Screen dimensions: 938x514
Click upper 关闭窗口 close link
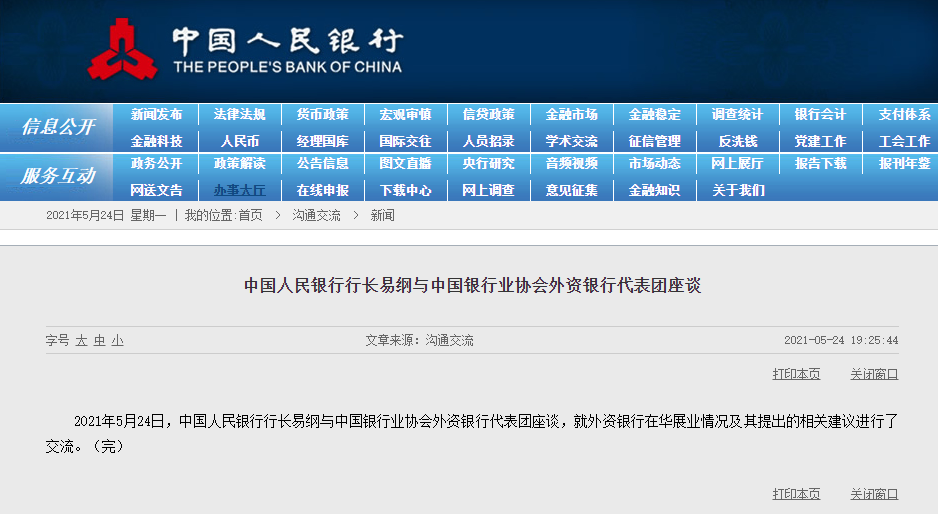coord(874,374)
